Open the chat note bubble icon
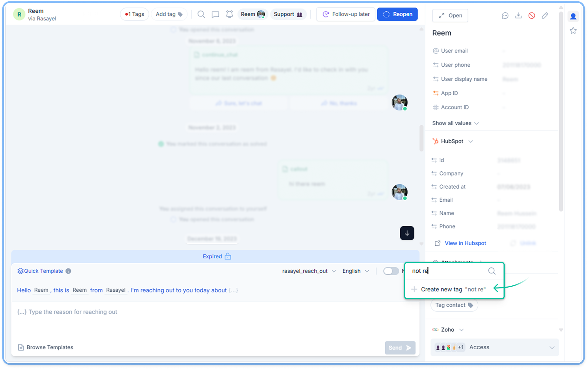Image resolution: width=588 pixels, height=369 pixels. point(215,14)
